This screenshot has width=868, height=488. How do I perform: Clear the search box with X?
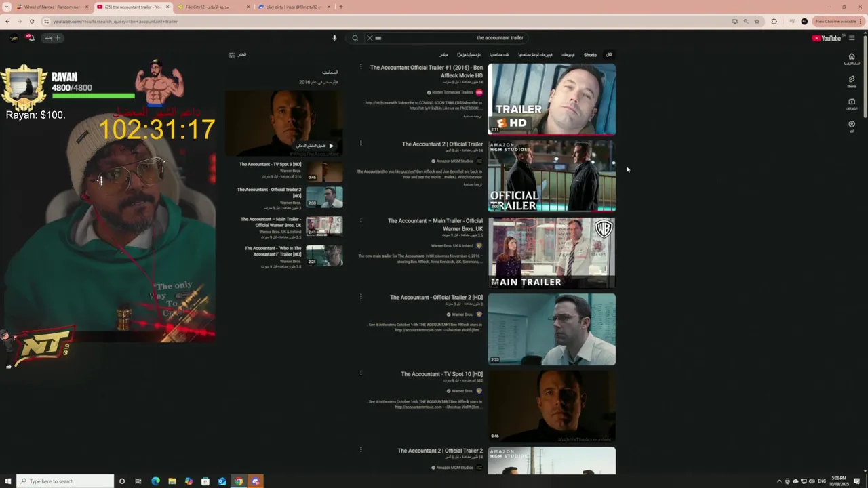tap(370, 38)
